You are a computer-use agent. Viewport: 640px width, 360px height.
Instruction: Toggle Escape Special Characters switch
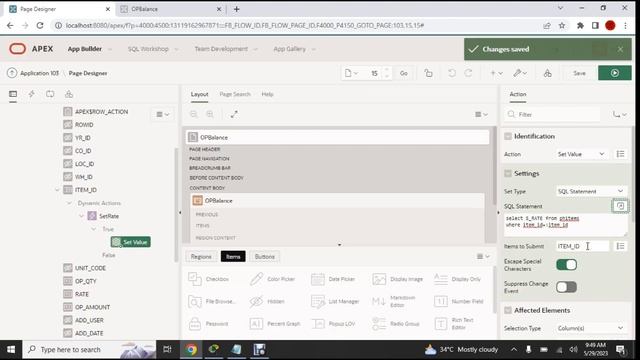tap(566, 264)
